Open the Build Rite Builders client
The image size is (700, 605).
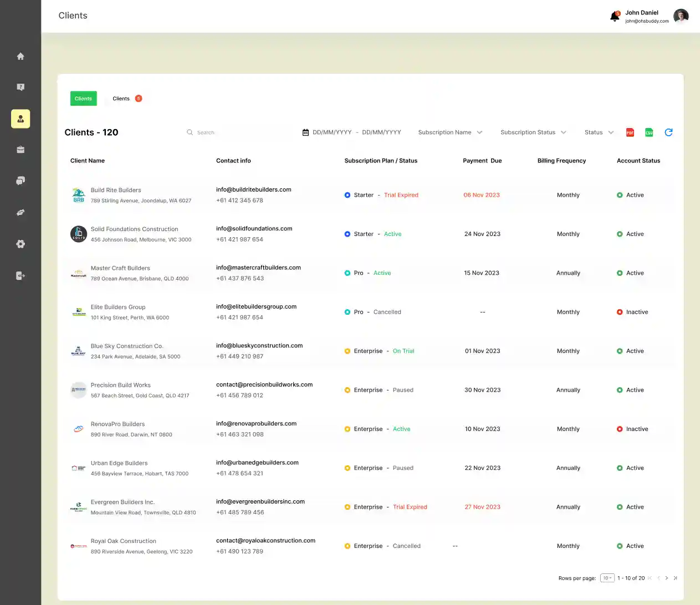tap(116, 190)
